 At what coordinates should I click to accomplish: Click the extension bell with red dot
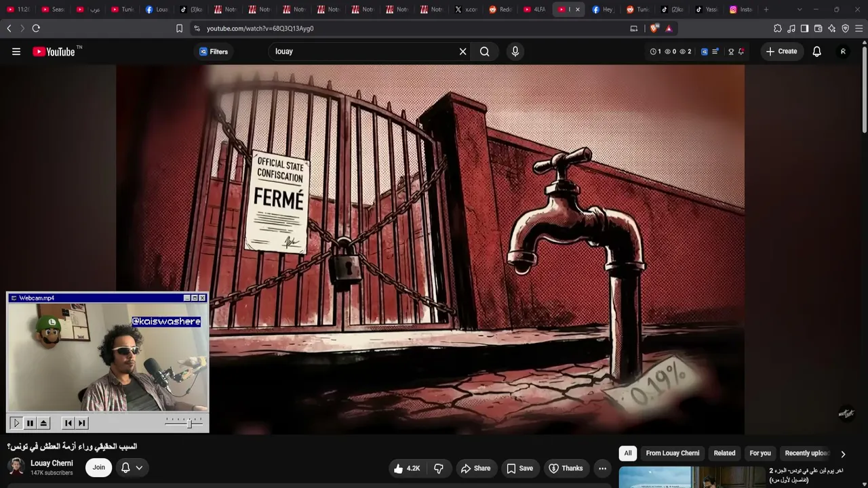coord(741,52)
